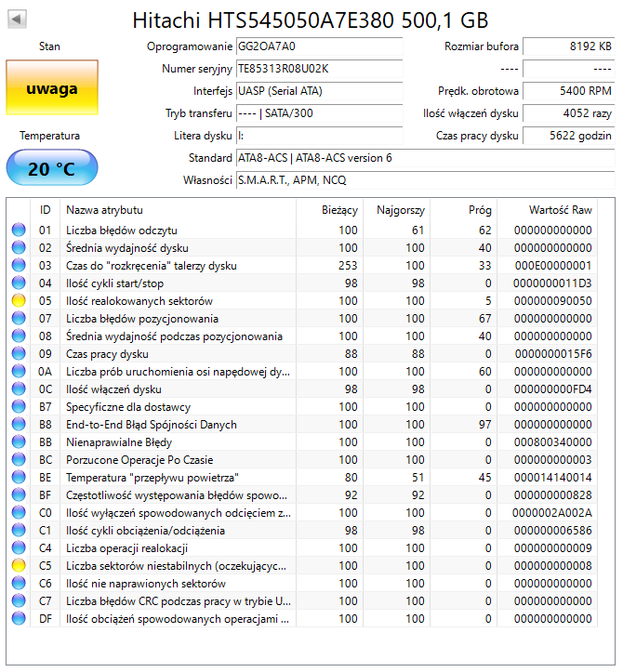Click the 'Nazwa atrybutu' column header
The height and width of the screenshot is (672, 623).
[178, 210]
